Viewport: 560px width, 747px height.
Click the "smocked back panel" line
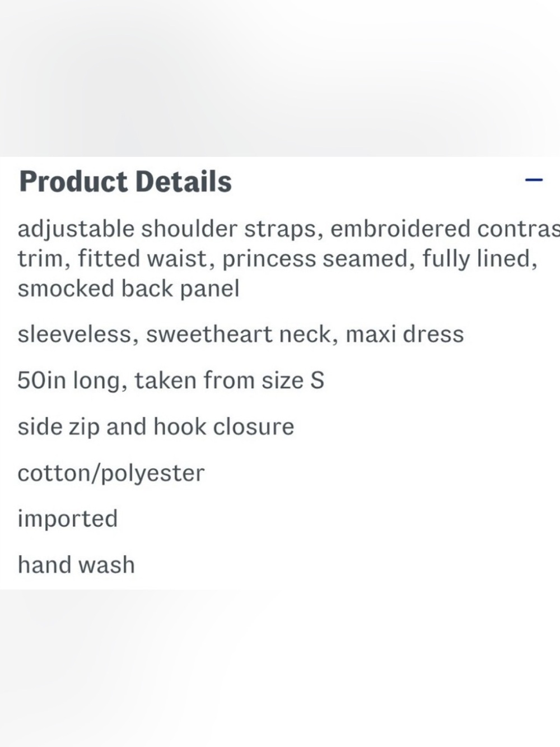click(128, 289)
